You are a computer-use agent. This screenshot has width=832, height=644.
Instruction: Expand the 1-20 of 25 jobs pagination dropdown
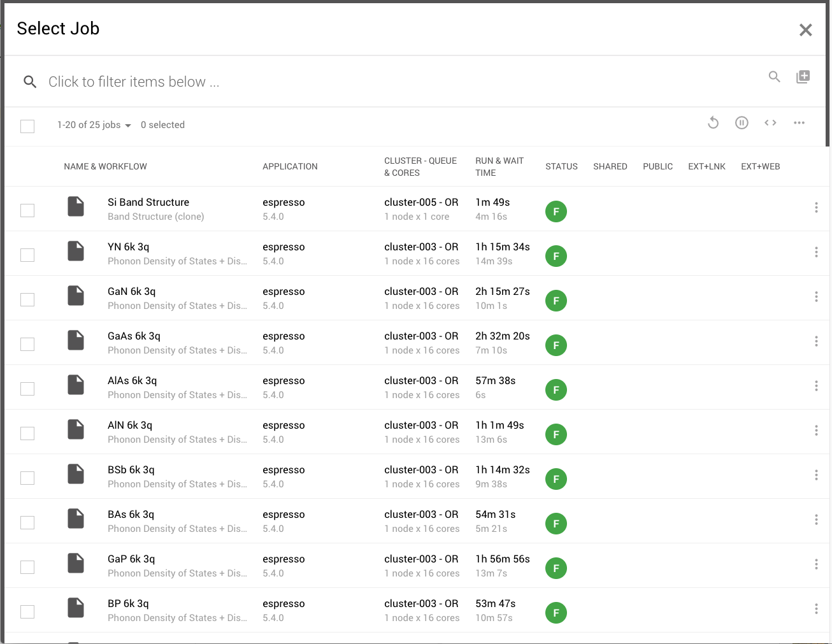[94, 125]
